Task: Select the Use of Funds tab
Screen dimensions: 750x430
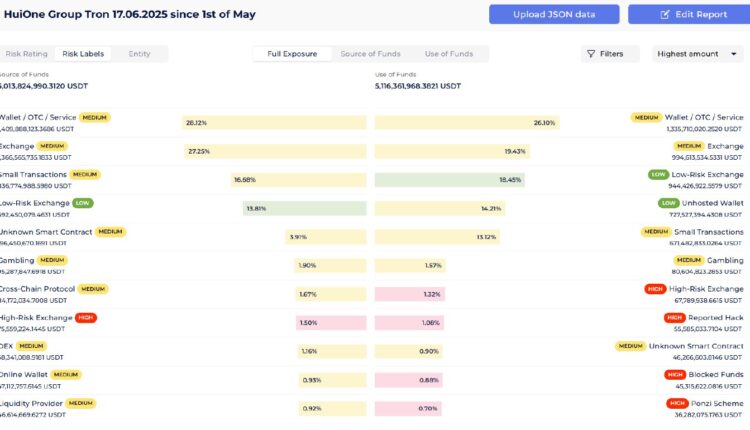Action: tap(448, 54)
